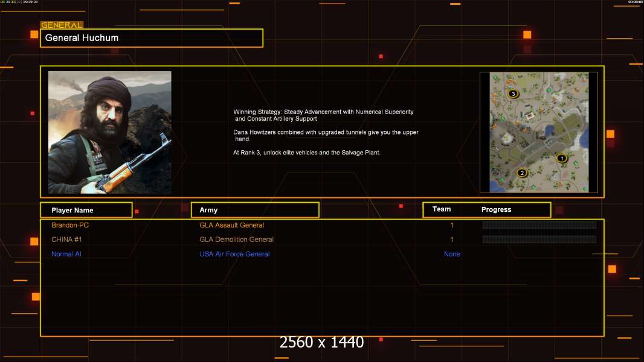Click CHINA #1 loading progress bar
644x362 pixels.
coord(539,239)
